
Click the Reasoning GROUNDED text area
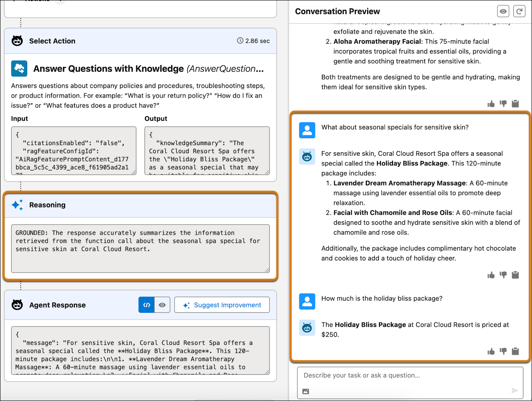coord(140,249)
